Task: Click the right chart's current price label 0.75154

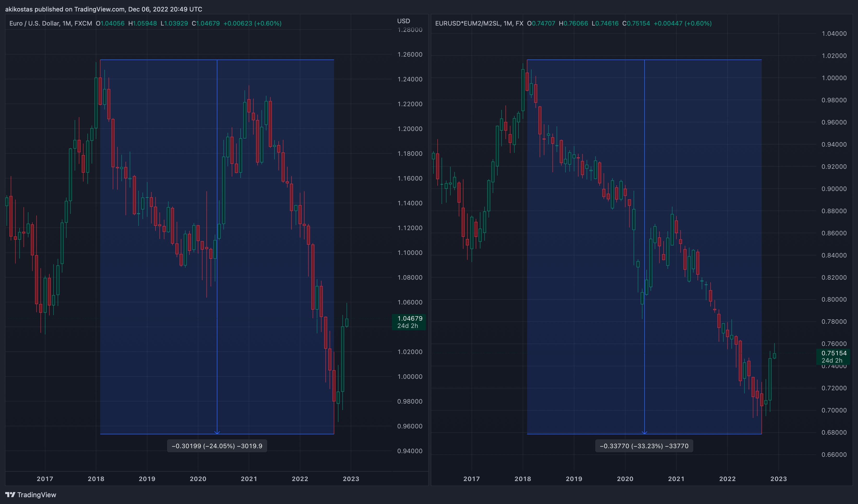Action: click(834, 353)
